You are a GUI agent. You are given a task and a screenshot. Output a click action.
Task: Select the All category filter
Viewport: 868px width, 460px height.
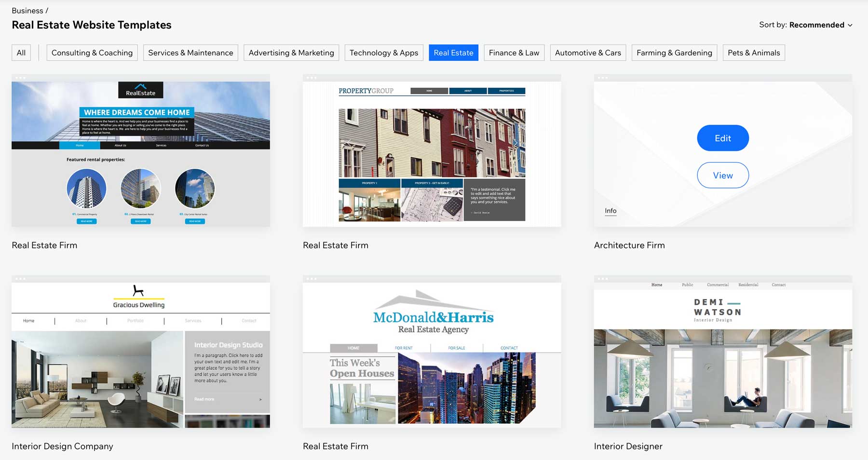[x=21, y=53]
